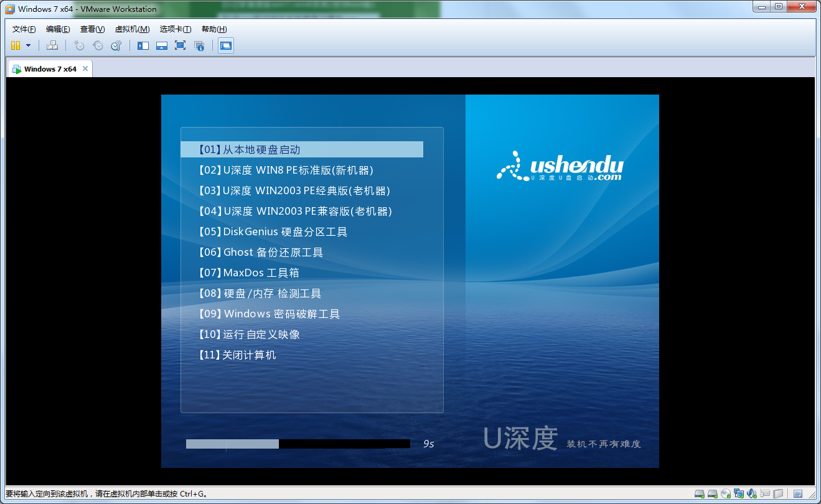Open the snapshot manager wrench-clock icon
Screen dimensions: 821x504
(116, 45)
